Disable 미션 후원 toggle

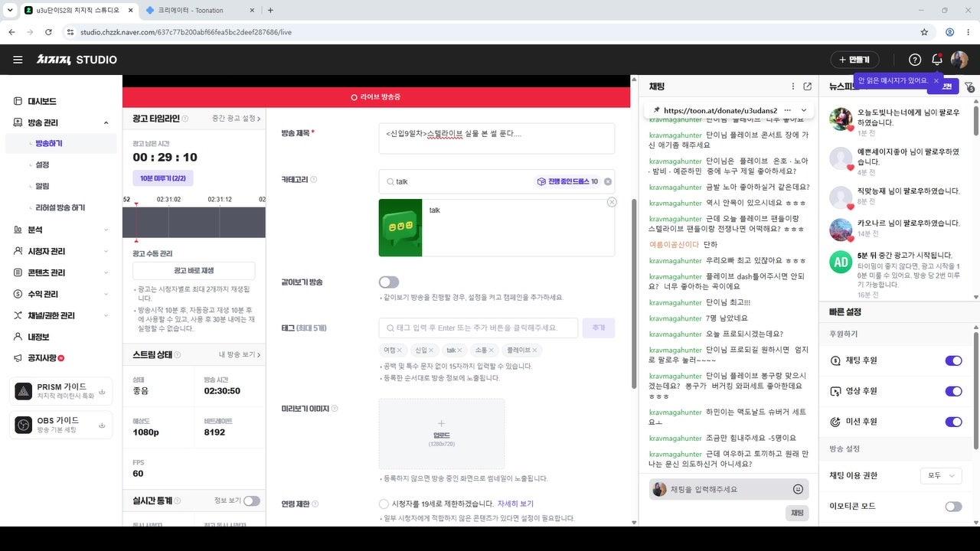pos(953,422)
